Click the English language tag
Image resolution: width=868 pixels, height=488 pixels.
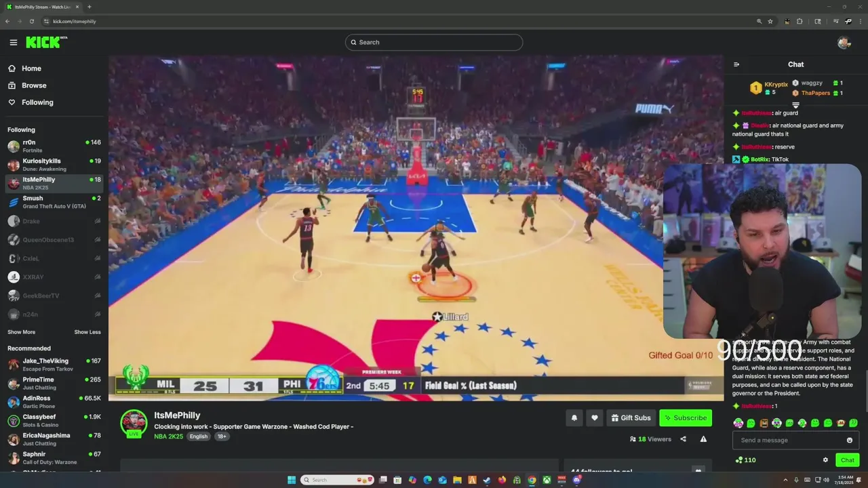[x=199, y=436]
